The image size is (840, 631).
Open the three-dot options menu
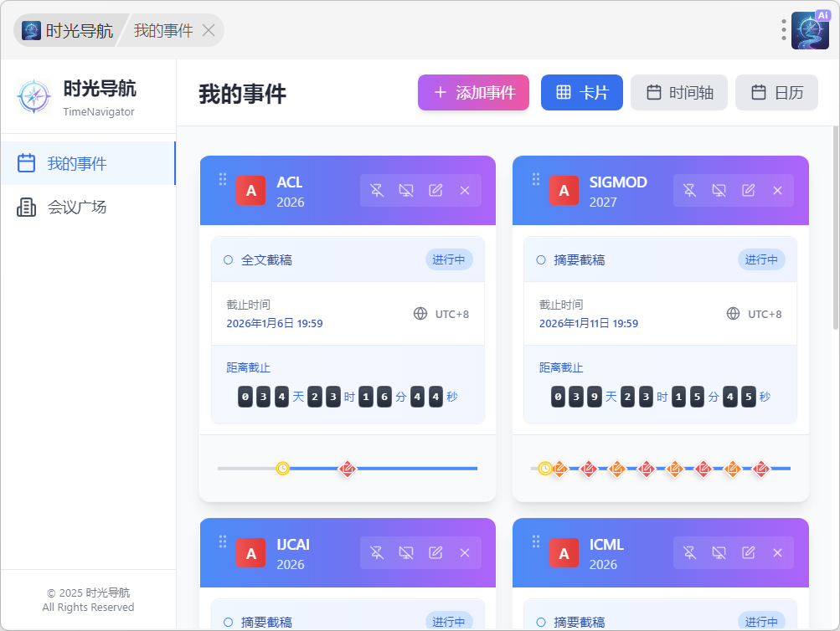784,30
